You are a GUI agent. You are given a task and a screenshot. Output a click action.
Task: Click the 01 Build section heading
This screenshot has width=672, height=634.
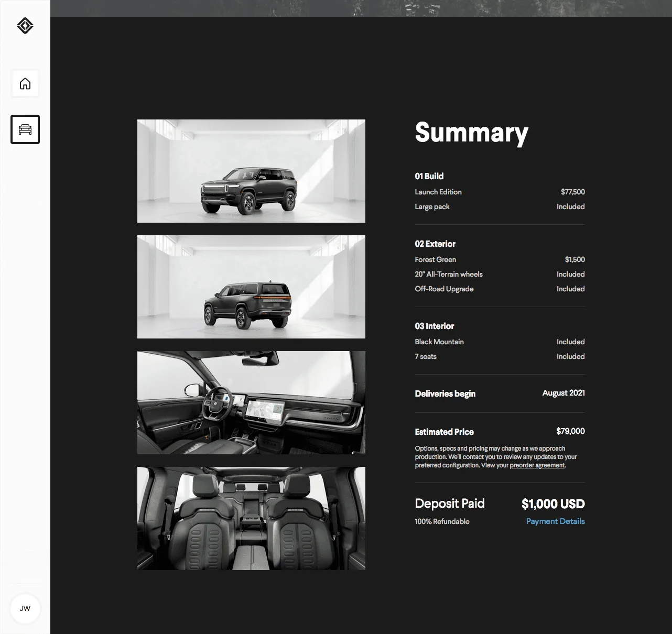tap(429, 176)
